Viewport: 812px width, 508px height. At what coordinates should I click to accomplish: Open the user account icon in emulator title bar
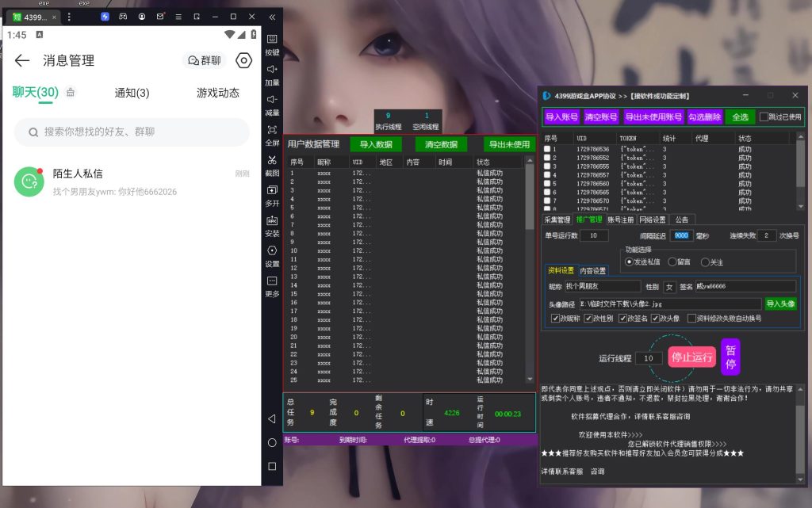[x=141, y=17]
